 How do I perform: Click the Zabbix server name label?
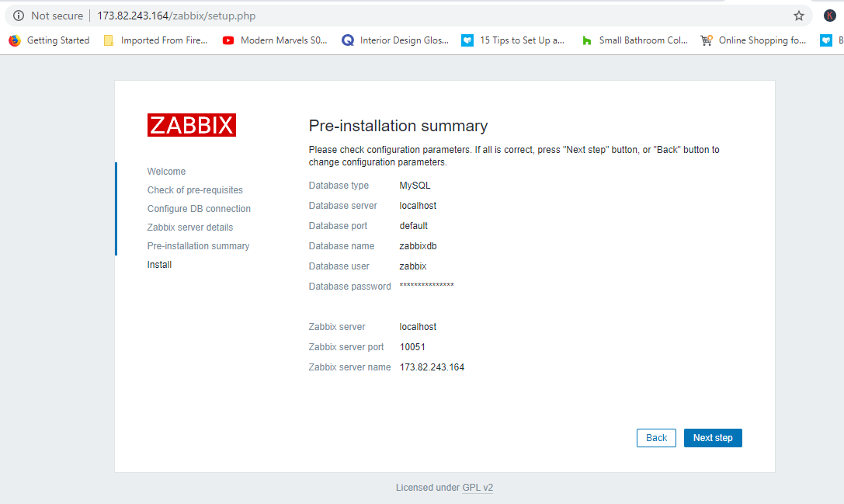pos(350,367)
